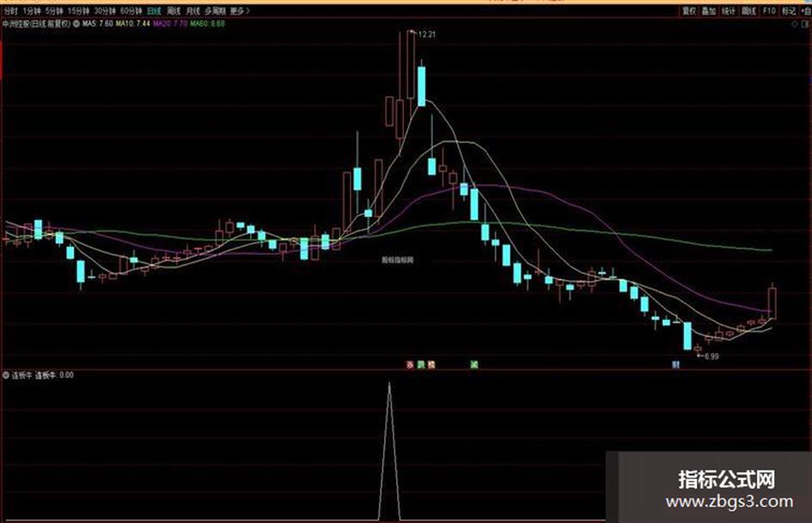Click the MA5: 7.60 value label

coord(97,24)
